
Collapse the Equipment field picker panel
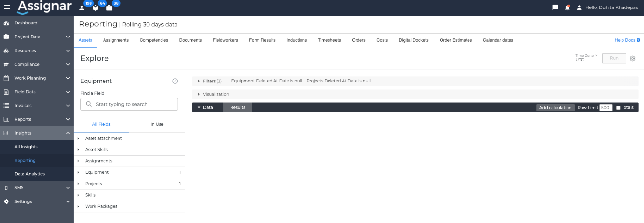click(x=175, y=81)
